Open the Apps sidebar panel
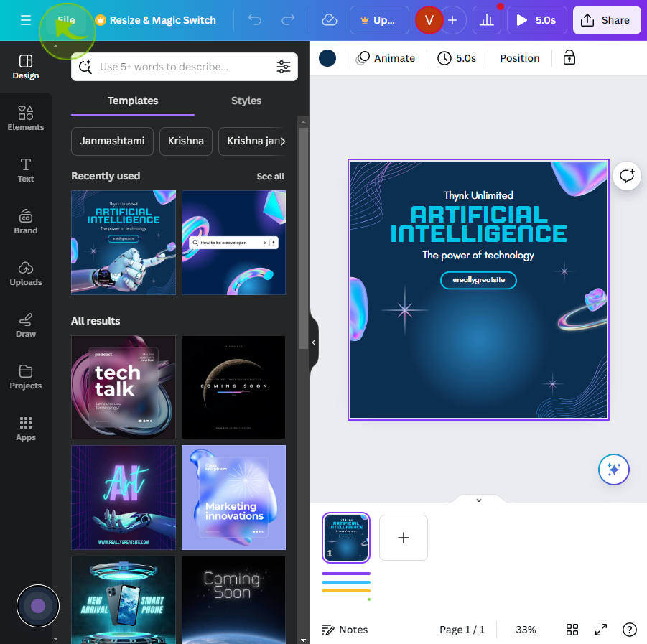 click(26, 429)
